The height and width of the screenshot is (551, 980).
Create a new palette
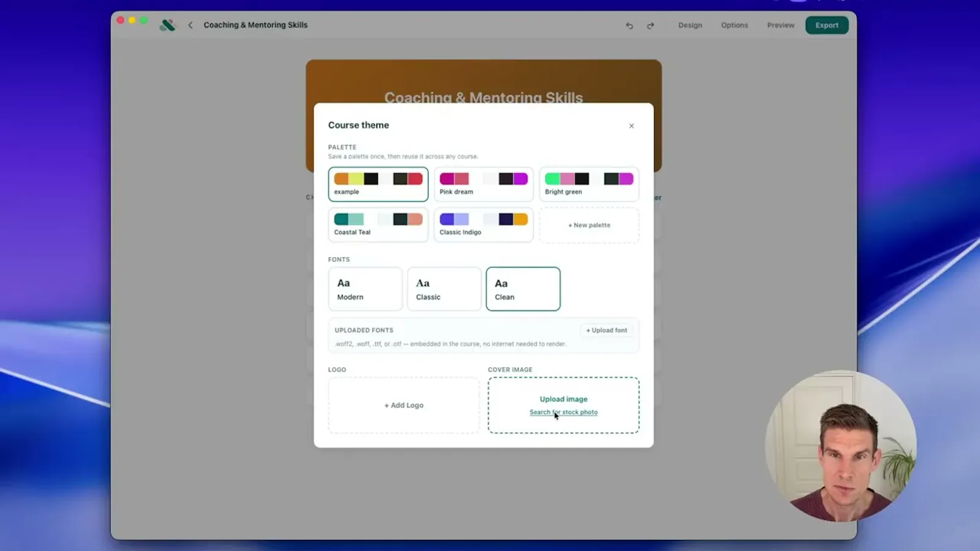(x=589, y=225)
